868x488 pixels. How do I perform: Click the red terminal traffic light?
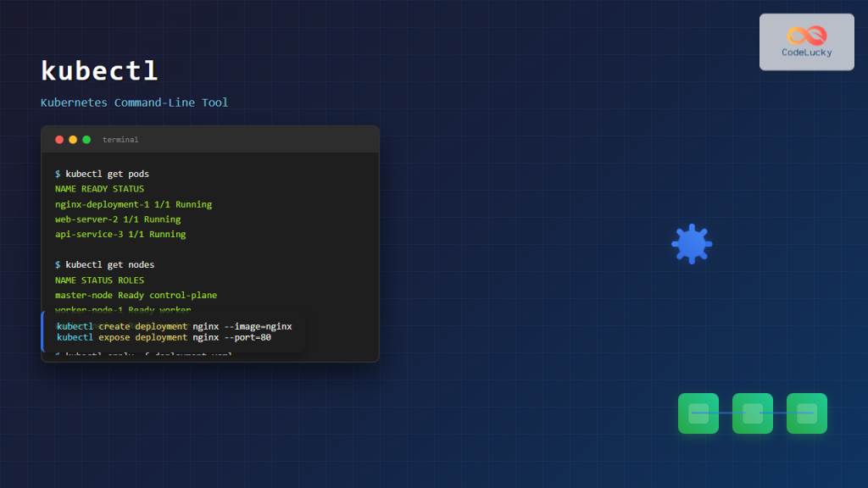(x=59, y=139)
